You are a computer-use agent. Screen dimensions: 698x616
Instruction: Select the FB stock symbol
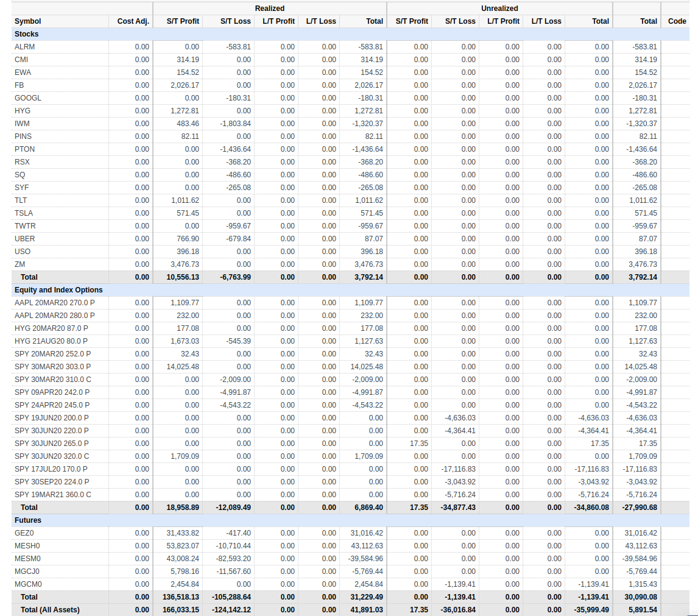(19, 85)
